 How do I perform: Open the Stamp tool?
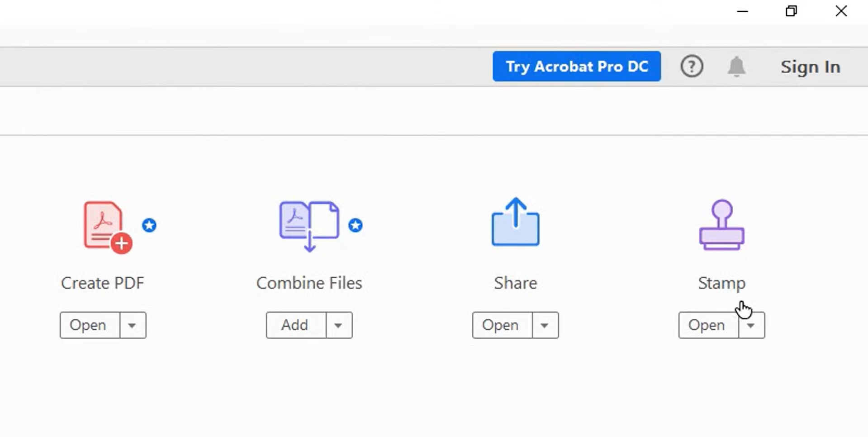[x=706, y=325]
